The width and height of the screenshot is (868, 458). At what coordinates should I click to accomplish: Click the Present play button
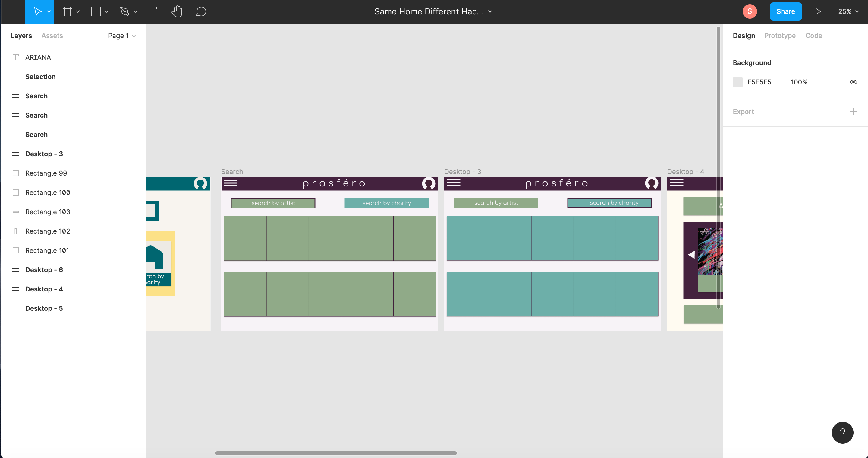click(818, 11)
